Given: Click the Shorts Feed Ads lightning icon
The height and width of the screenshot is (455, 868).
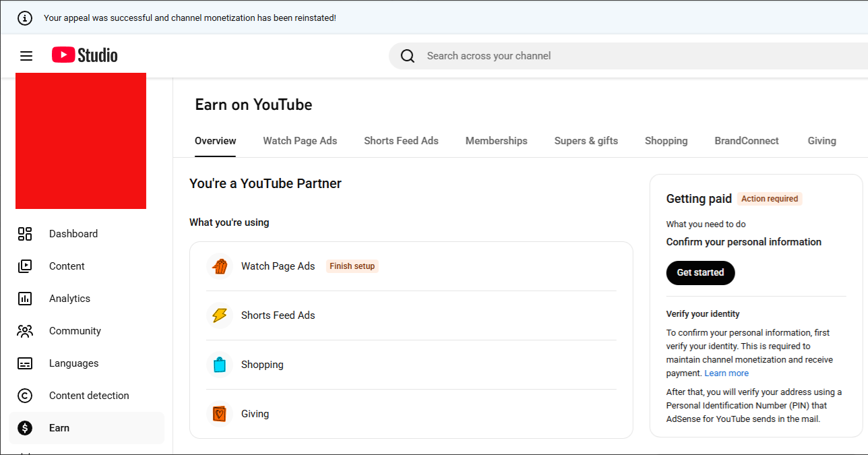Looking at the screenshot, I should click(220, 315).
